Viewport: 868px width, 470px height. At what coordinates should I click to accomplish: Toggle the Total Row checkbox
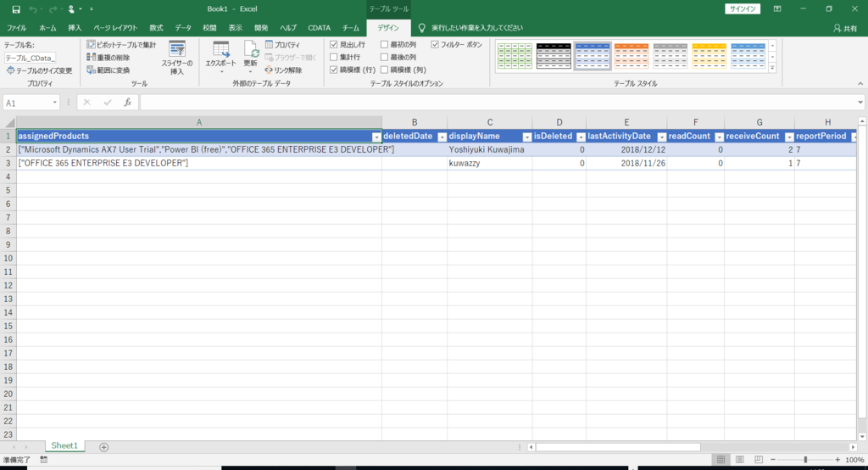pos(334,57)
